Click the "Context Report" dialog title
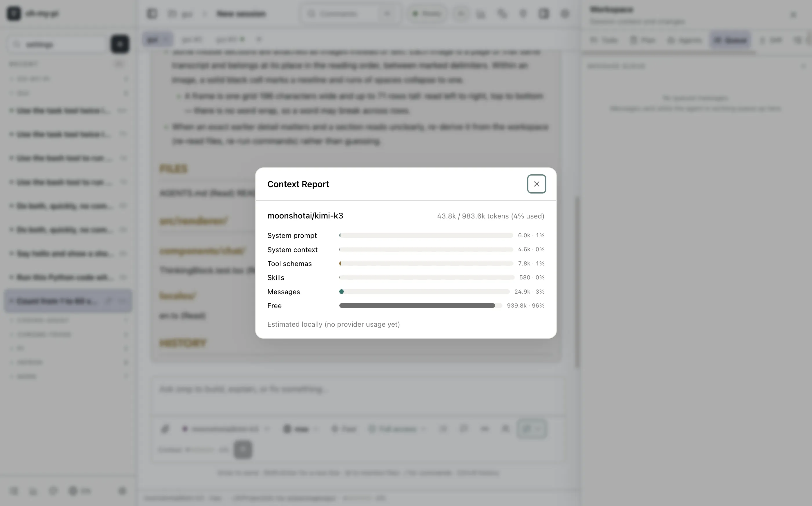 298,184
